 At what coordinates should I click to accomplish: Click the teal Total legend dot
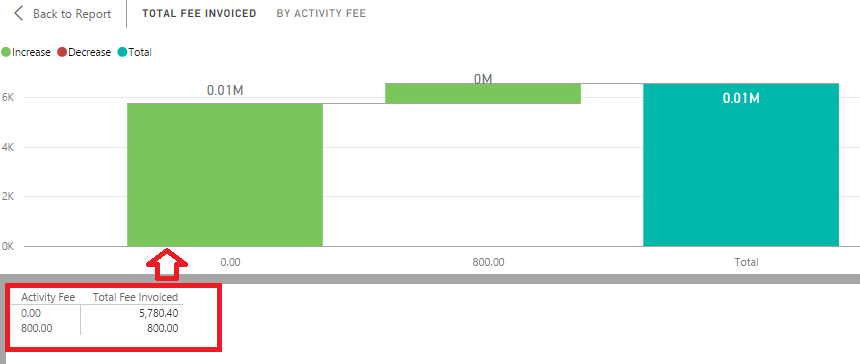(122, 53)
